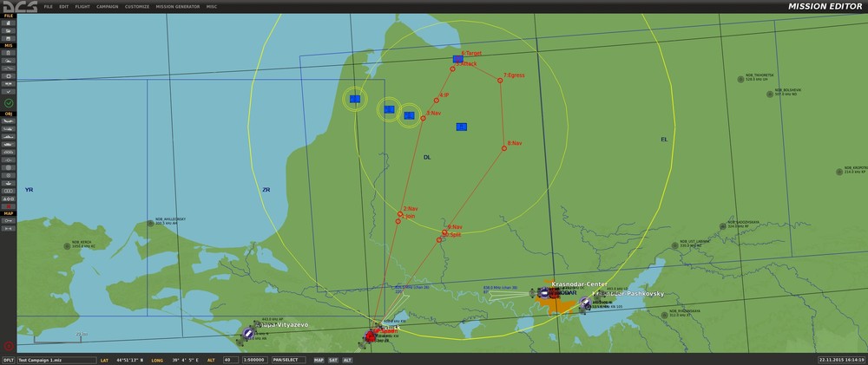868x365 pixels.
Task: Open the FILE menu
Action: (48, 7)
